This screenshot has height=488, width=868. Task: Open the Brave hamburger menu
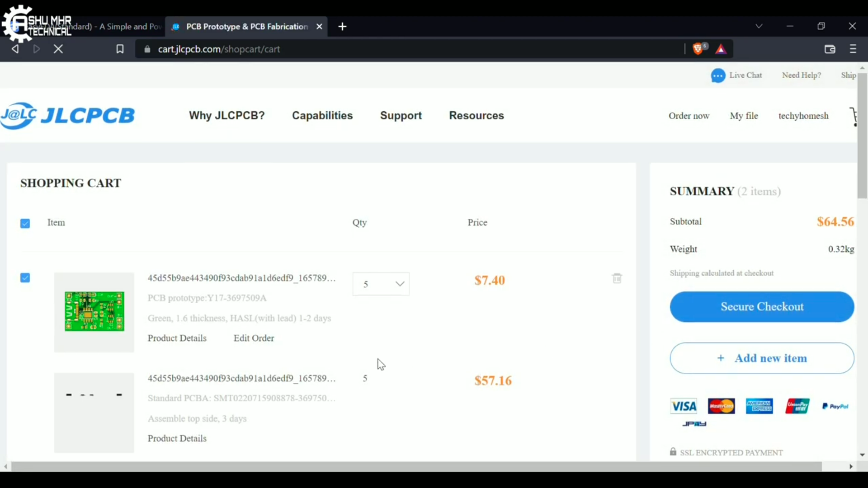853,49
